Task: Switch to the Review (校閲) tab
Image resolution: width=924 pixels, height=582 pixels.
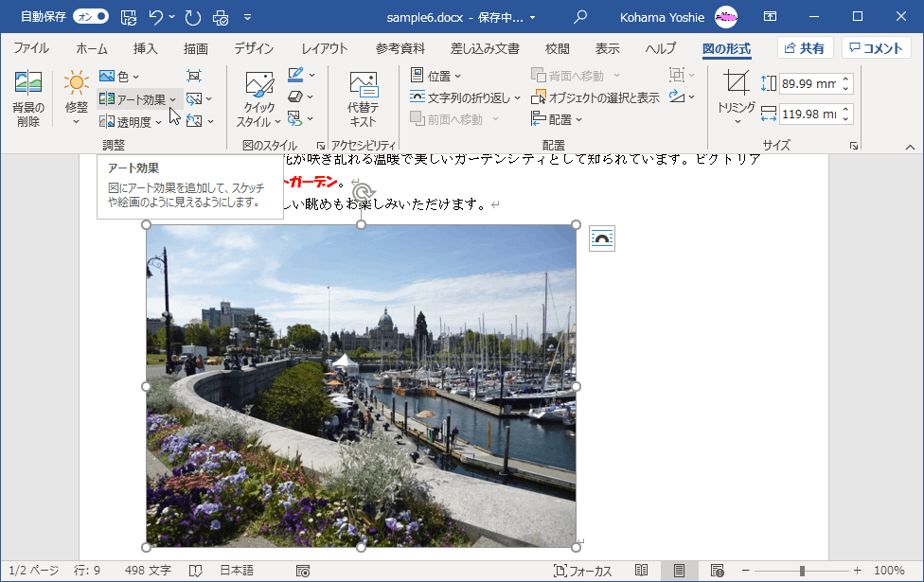Action: (x=558, y=48)
